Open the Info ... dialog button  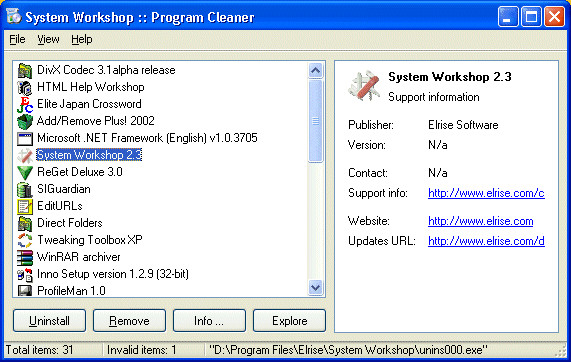[209, 320]
